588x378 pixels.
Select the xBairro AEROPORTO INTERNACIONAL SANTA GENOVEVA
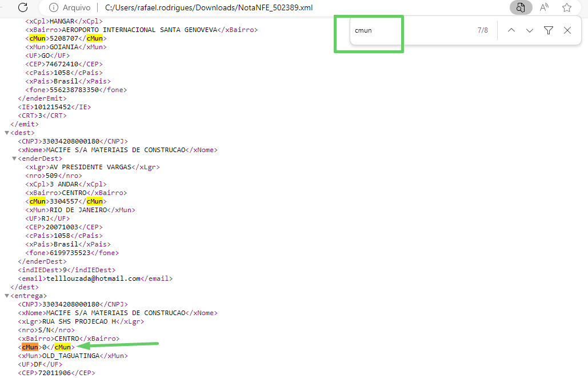139,30
